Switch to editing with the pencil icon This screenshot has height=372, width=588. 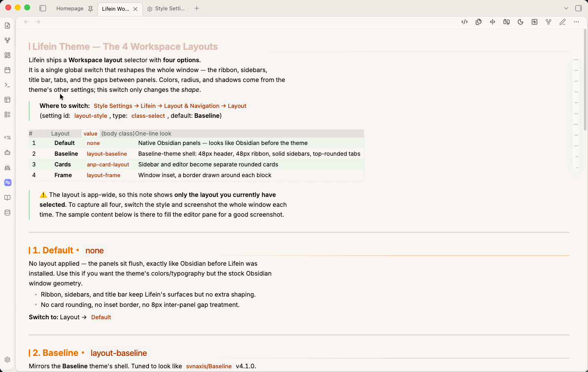click(x=562, y=22)
